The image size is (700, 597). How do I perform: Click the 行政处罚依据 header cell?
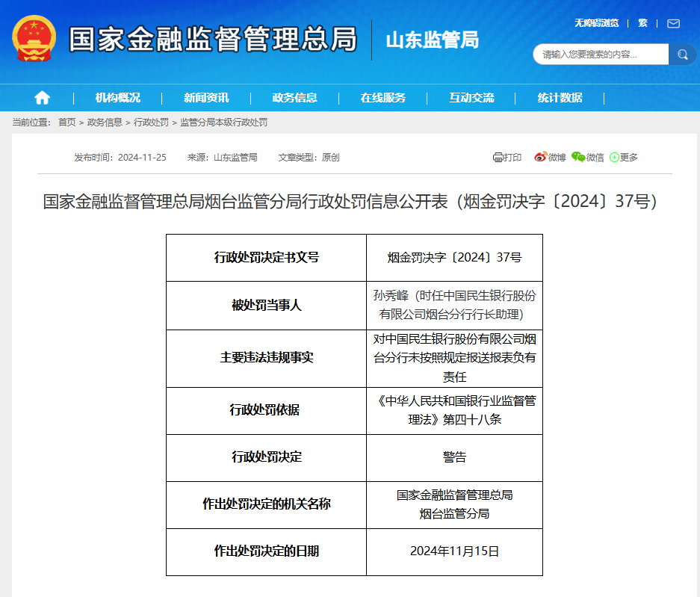click(267, 411)
